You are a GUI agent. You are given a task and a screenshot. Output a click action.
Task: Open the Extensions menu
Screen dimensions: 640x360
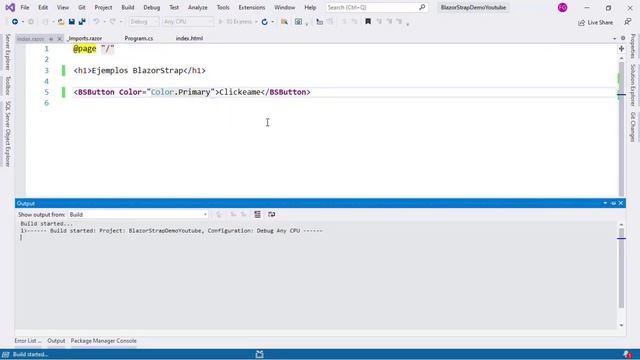[251, 7]
